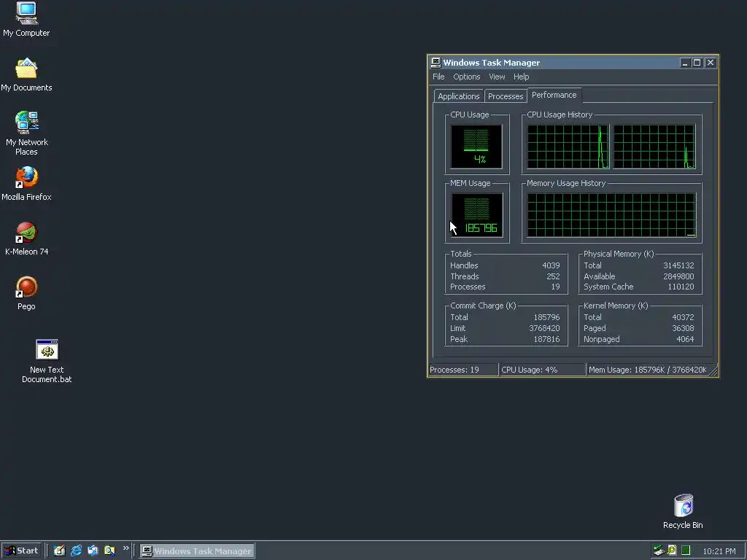
Task: Expand the Quick Launch overflow chevron
Action: click(x=125, y=548)
